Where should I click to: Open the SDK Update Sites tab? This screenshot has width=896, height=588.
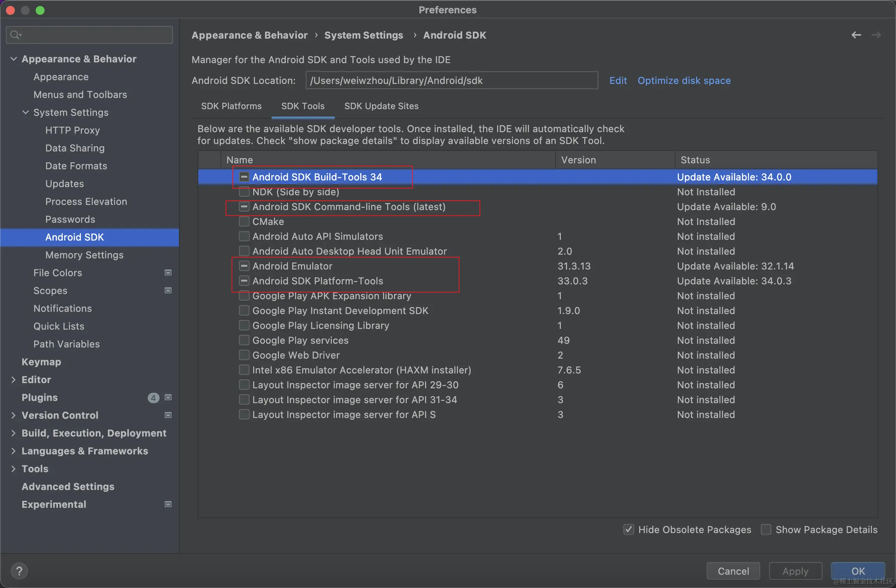(381, 106)
